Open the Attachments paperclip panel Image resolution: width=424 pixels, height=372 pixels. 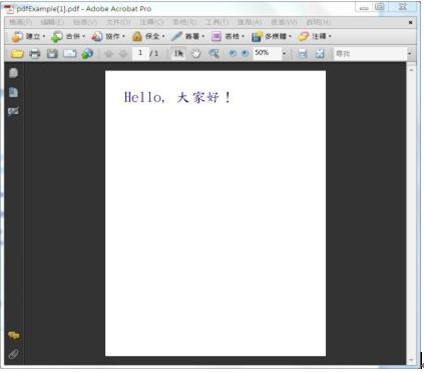[x=13, y=354]
